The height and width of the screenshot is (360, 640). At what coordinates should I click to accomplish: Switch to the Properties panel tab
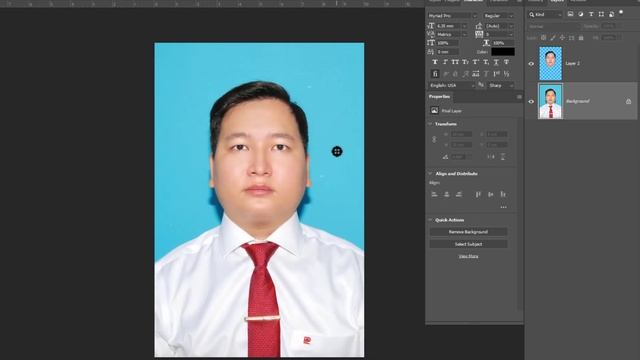tap(439, 97)
